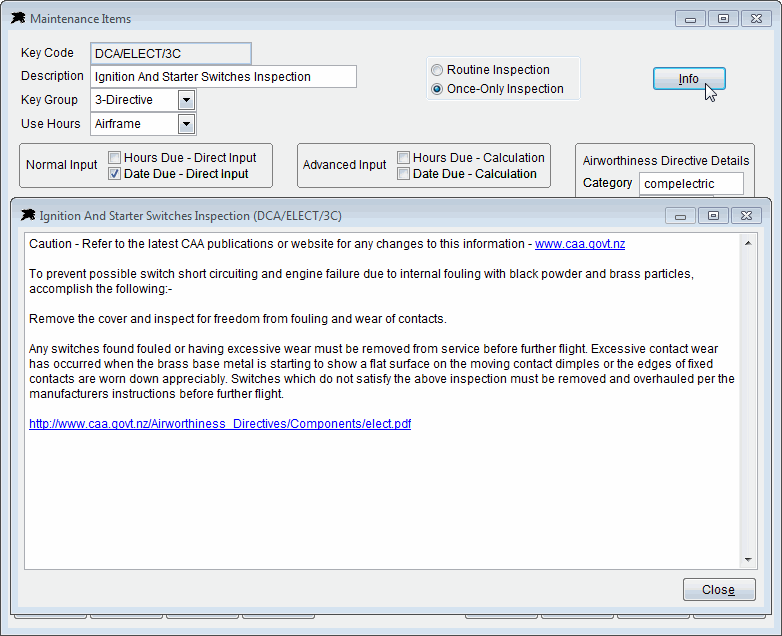Click the info text scrollbar up arrow
The width and height of the screenshot is (782, 636).
pyautogui.click(x=748, y=243)
